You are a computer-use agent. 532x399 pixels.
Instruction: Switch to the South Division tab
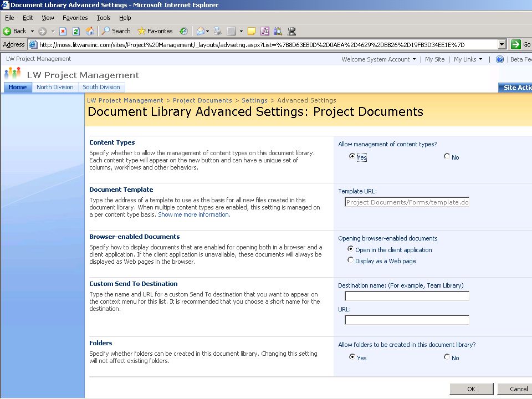[x=101, y=87]
